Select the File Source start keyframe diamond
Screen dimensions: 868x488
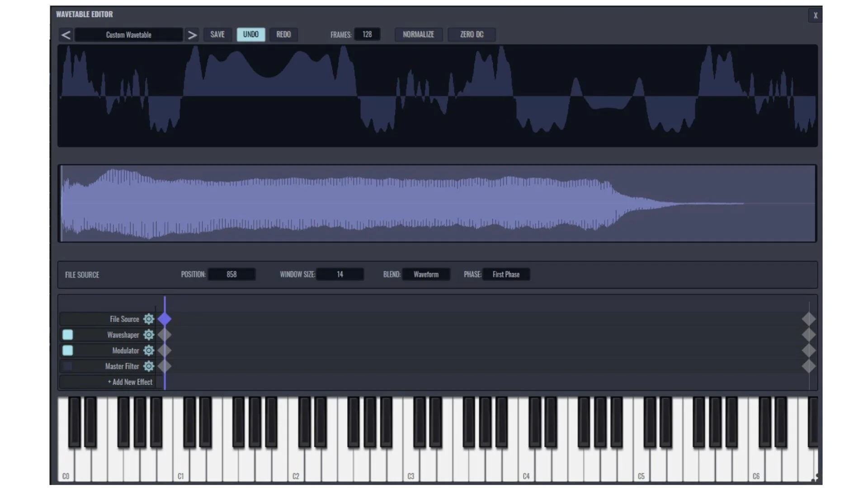tap(165, 319)
